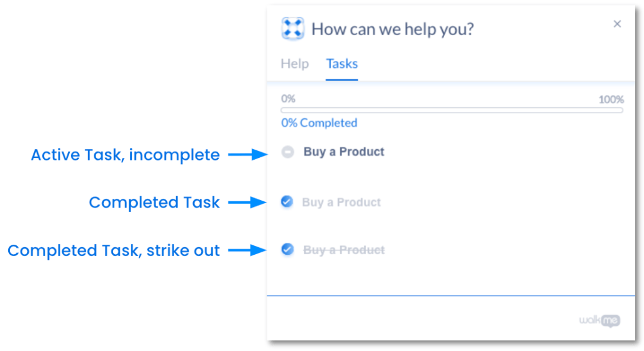Click the gray incomplete task status icon
This screenshot has height=351, width=644.
coord(287,152)
